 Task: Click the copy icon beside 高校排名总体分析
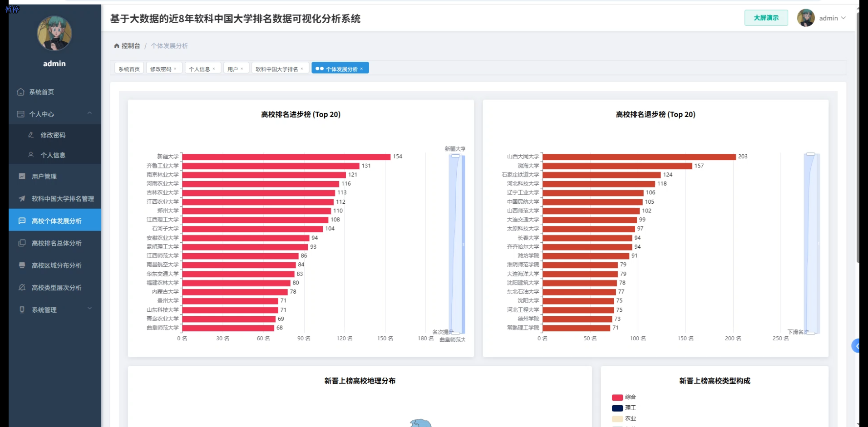pos(22,243)
